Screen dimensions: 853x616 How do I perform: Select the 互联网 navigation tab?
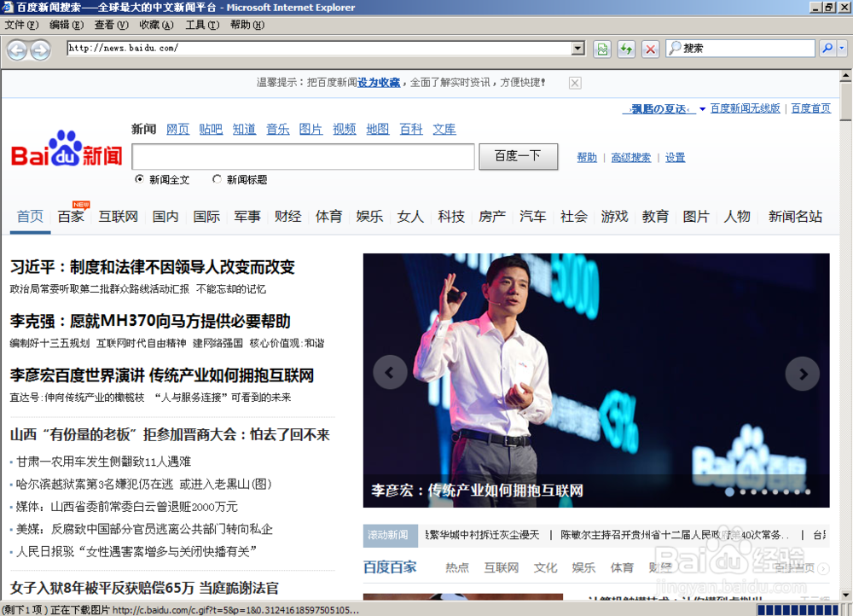click(x=118, y=217)
